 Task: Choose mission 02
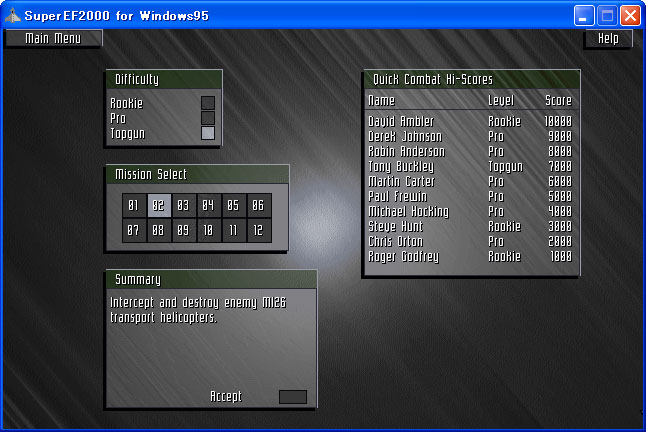click(159, 205)
